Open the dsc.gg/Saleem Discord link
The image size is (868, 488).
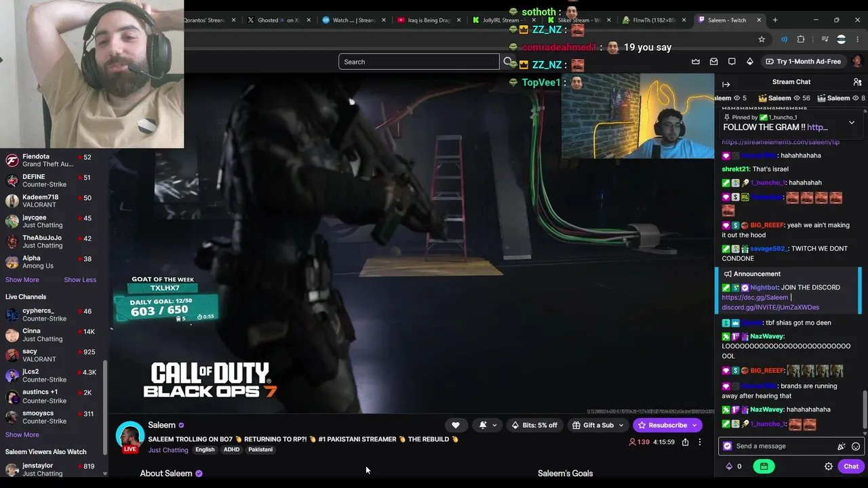click(755, 298)
